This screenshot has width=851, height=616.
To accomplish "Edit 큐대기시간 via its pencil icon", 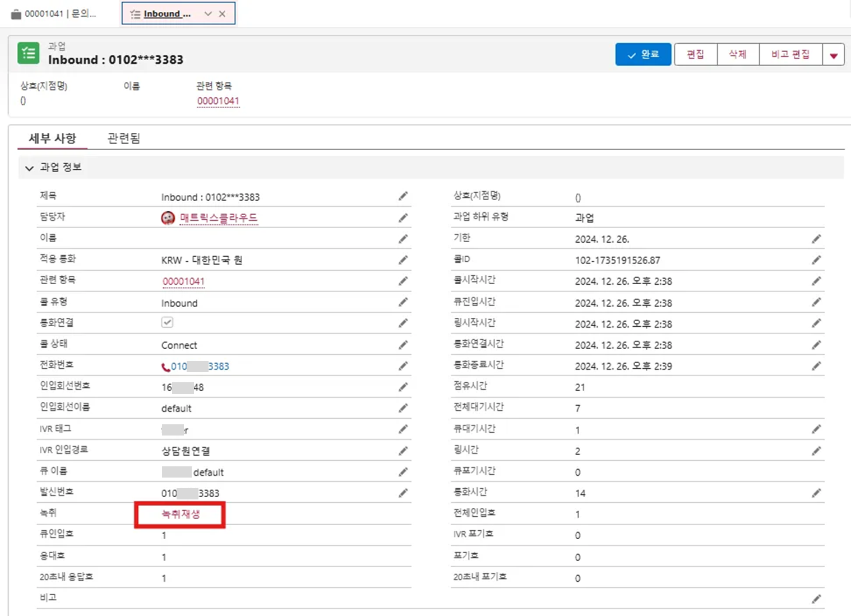I will coord(816,428).
